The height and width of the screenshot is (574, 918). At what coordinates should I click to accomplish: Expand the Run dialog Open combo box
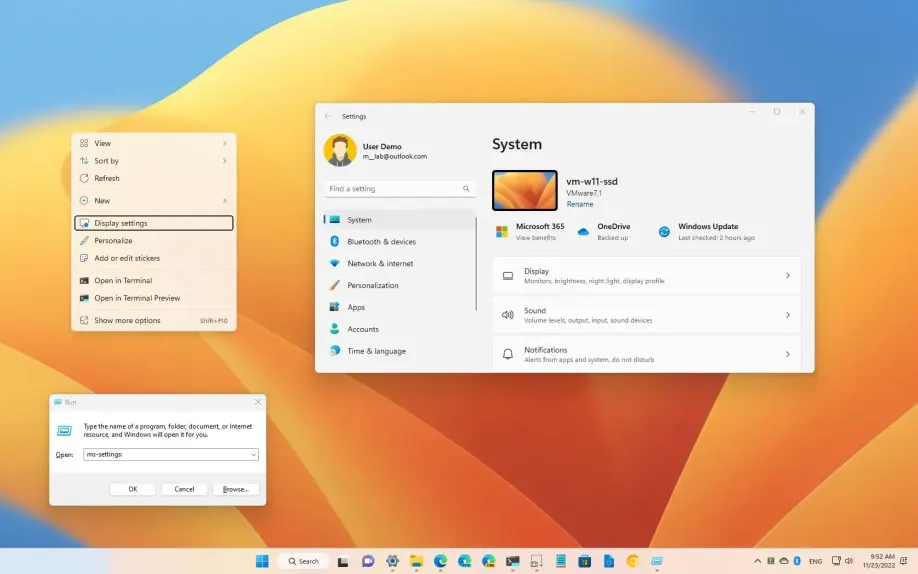tap(254, 455)
